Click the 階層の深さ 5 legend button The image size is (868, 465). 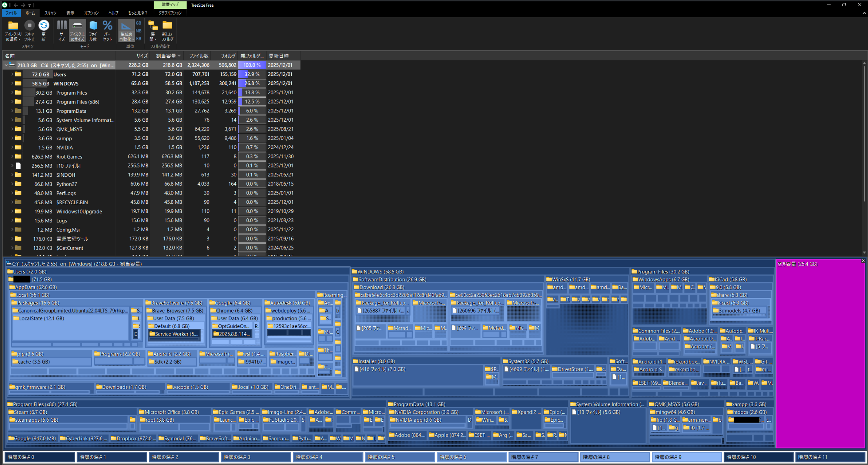pos(399,457)
